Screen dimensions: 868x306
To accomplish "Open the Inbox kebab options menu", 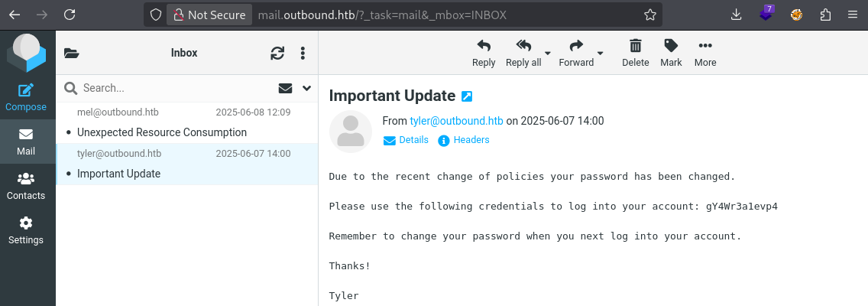I will (x=303, y=53).
